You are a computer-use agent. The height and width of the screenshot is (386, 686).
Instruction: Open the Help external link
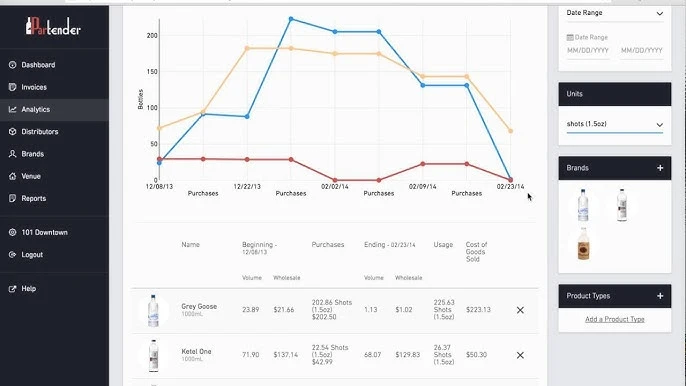point(54,289)
